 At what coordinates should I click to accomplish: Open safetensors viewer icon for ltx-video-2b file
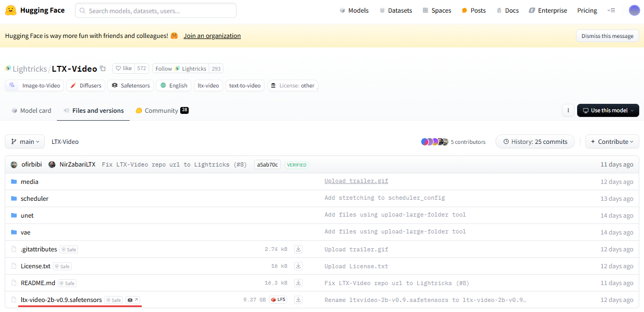[x=133, y=300]
